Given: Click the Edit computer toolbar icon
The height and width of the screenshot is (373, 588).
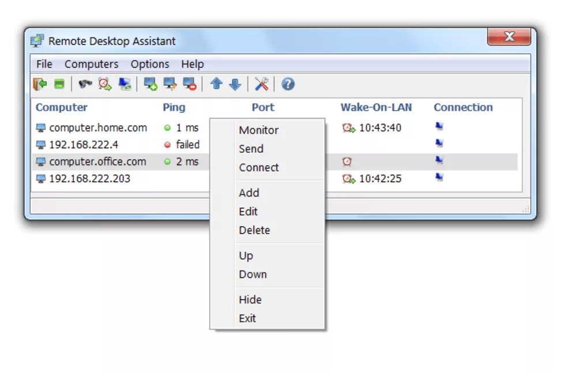Looking at the screenshot, I should coord(170,84).
